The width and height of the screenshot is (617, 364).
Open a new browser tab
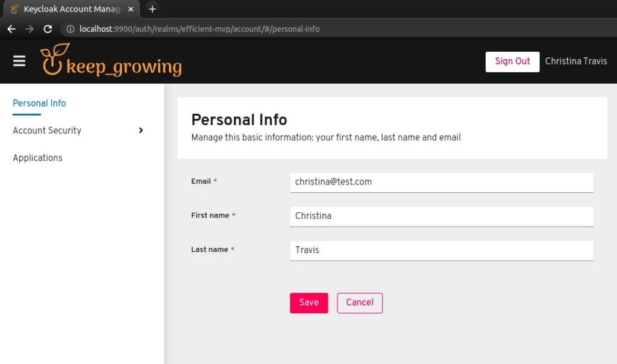[x=152, y=8]
